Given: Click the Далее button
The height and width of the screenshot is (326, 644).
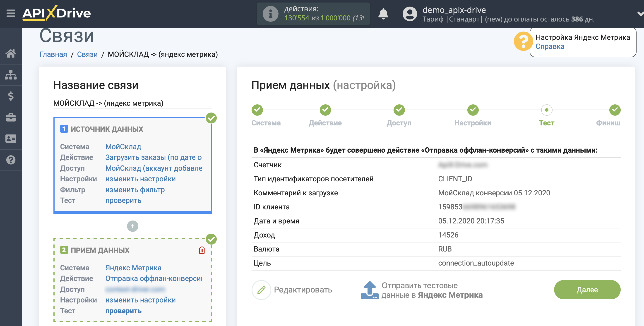Looking at the screenshot, I should coord(587,290).
